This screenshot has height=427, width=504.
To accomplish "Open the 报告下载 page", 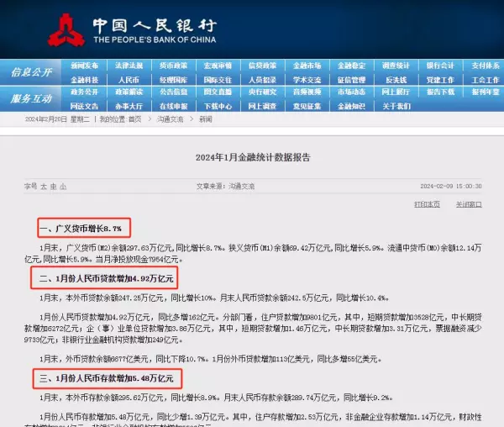I will (440, 92).
